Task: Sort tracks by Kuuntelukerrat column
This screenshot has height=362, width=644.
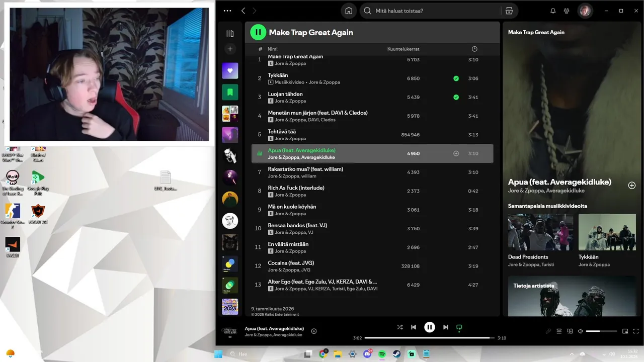Action: pyautogui.click(x=404, y=49)
